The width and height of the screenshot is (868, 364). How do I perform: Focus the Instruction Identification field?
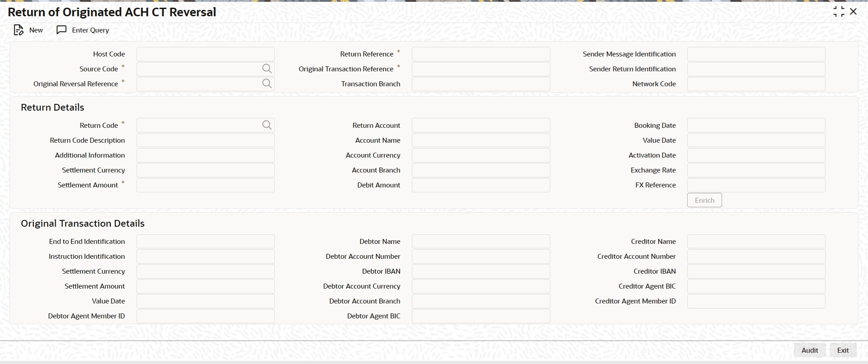point(206,257)
